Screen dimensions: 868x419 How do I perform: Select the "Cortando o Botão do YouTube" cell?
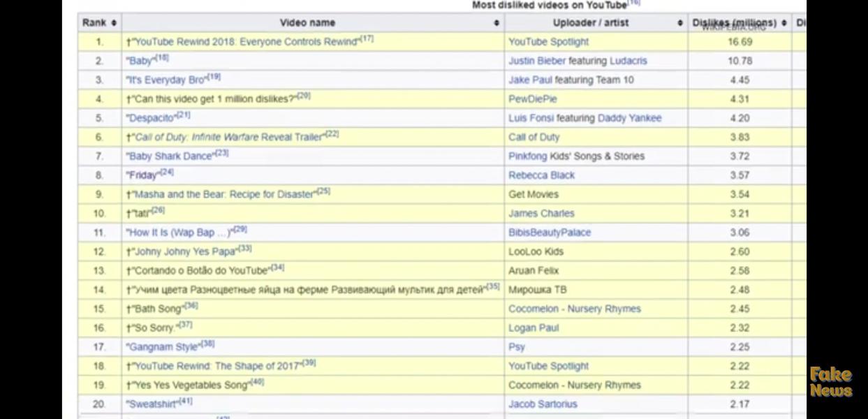click(x=313, y=270)
